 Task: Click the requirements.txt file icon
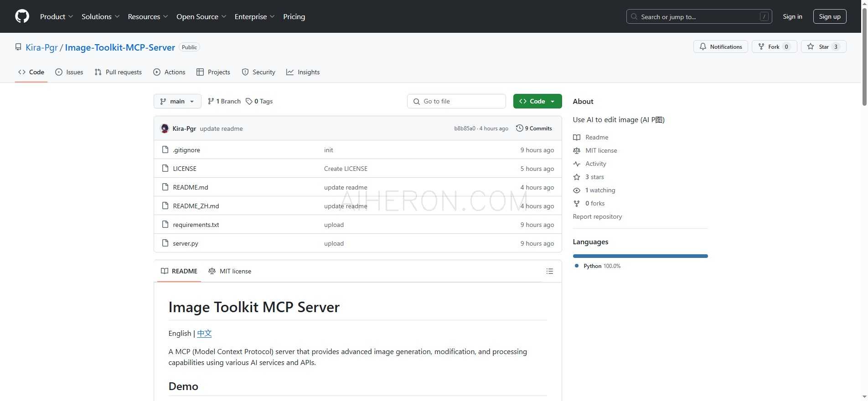point(165,225)
